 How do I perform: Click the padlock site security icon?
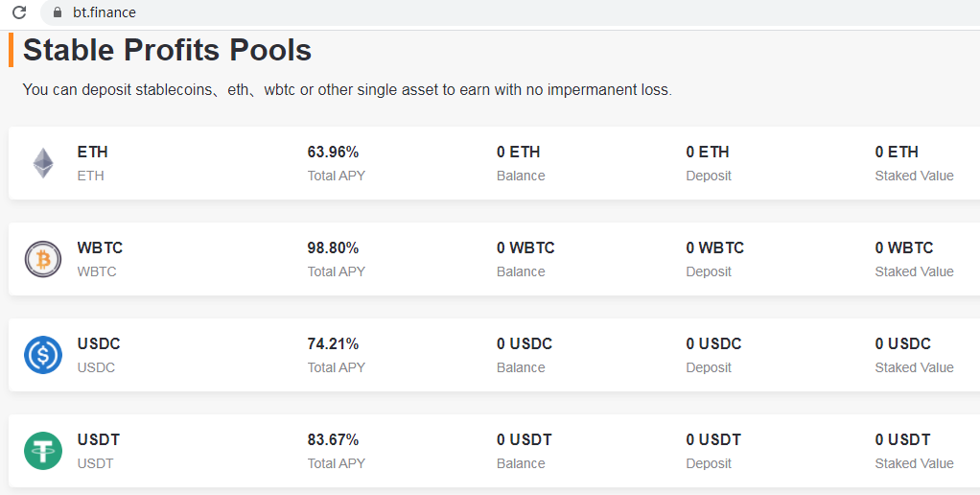click(x=57, y=12)
